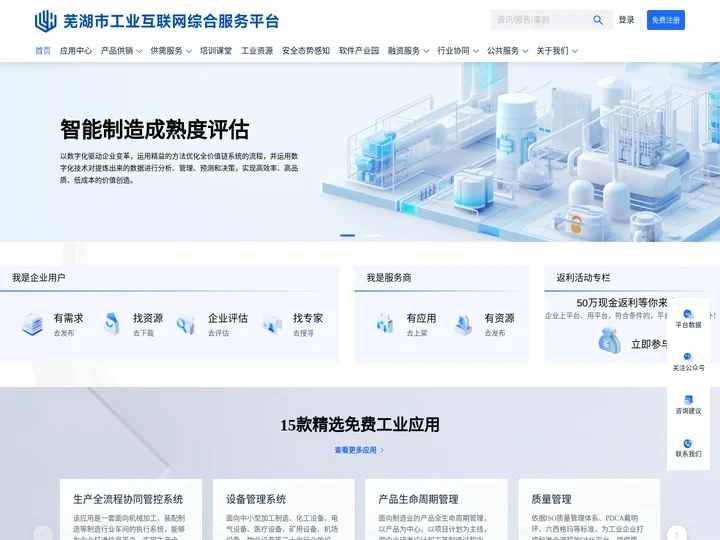Image resolution: width=720 pixels, height=540 pixels.
Task: Expand 产品供销 dropdown menu
Action: (121, 51)
